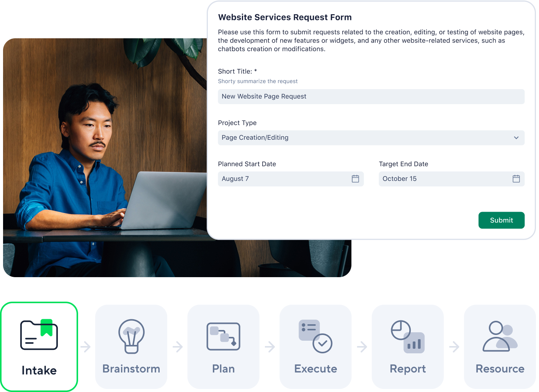Click the New Website Page Request title field
This screenshot has height=392, width=539.
[371, 96]
